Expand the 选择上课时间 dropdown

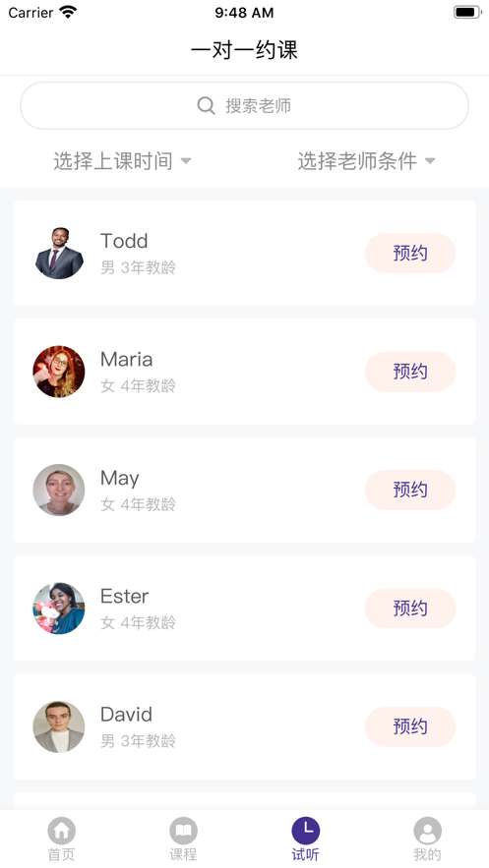click(122, 161)
